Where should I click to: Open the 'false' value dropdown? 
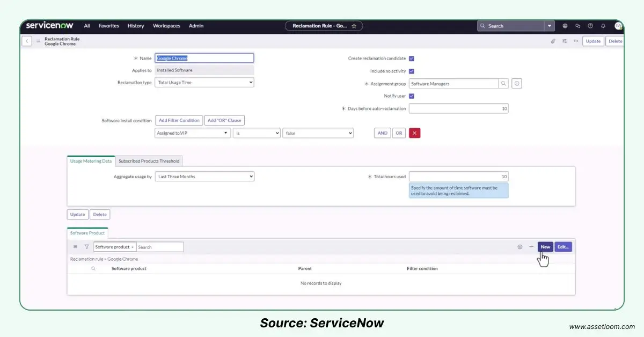(x=318, y=133)
